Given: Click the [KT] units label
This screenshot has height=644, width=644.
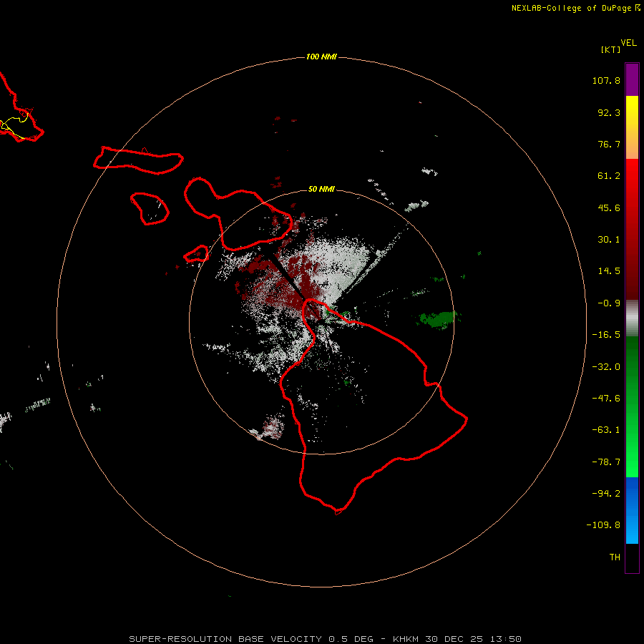Looking at the screenshot, I should [x=610, y=49].
